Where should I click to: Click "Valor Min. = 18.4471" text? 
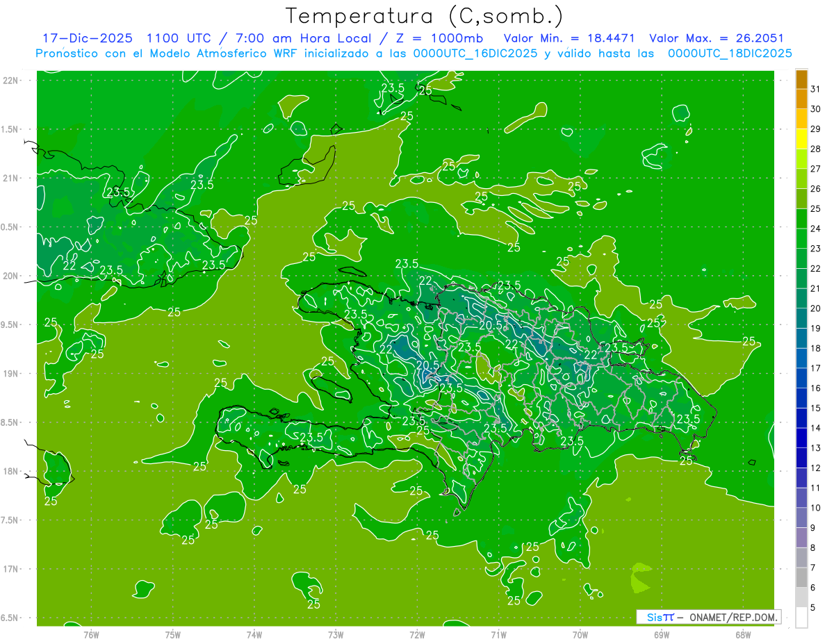pyautogui.click(x=570, y=38)
